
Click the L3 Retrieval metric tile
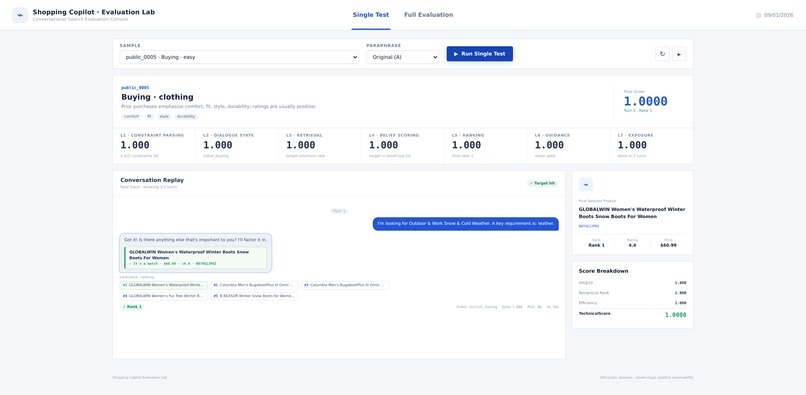click(320, 146)
